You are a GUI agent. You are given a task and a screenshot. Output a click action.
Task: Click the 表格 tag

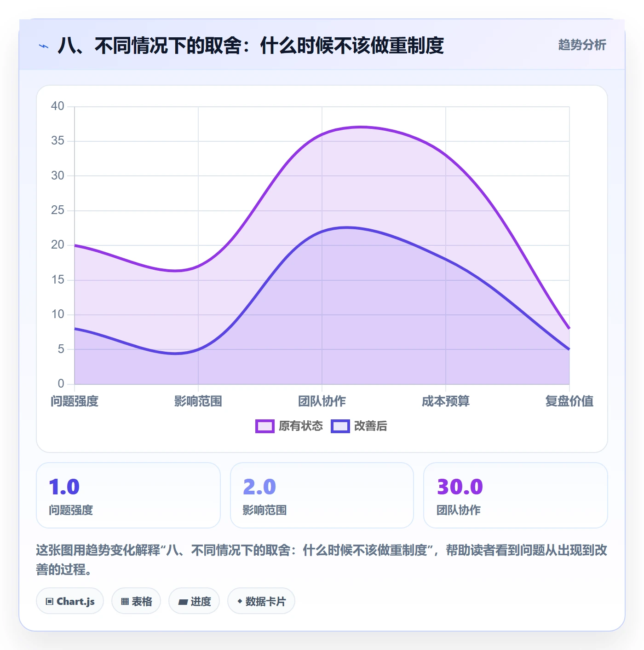click(136, 601)
